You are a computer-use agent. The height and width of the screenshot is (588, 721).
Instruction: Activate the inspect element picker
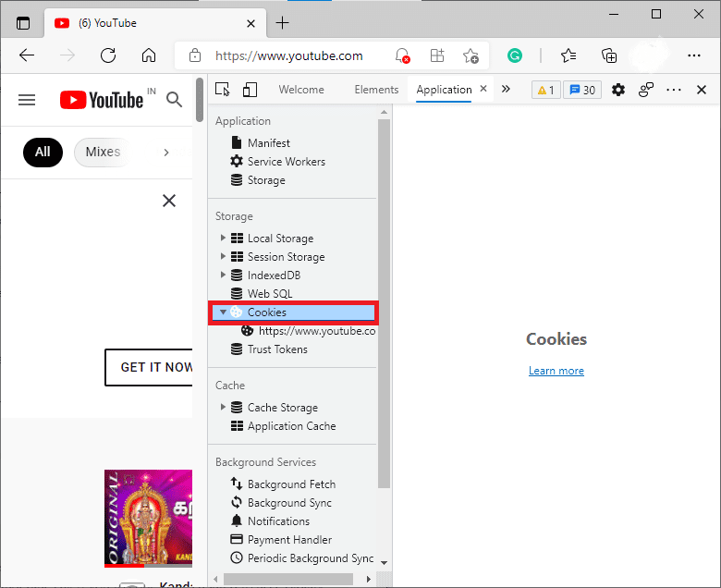click(223, 89)
